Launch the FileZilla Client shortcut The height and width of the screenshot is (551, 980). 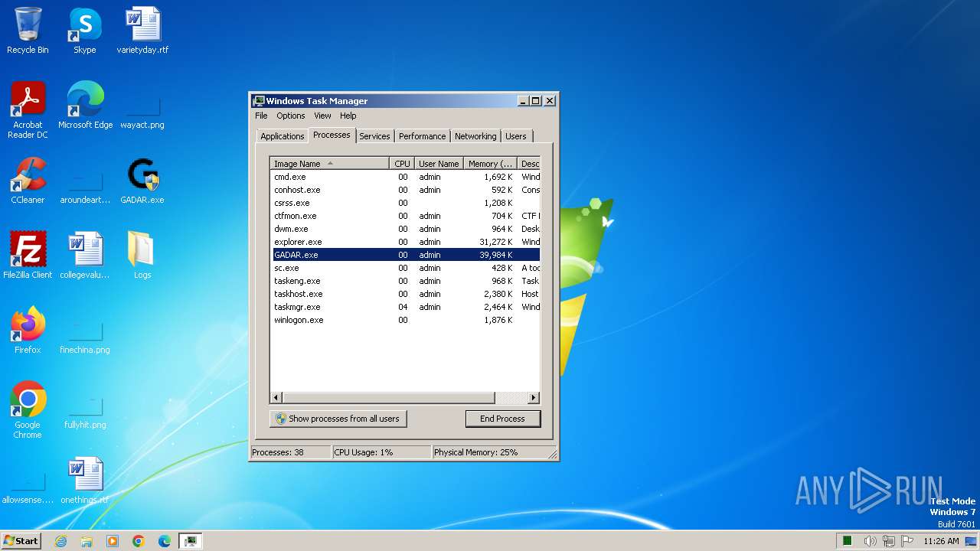coord(28,256)
